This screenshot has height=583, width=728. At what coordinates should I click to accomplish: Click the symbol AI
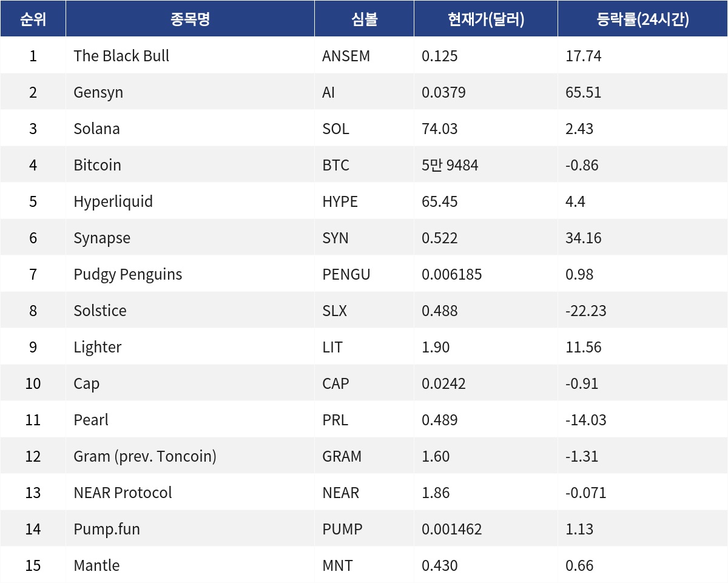(328, 92)
